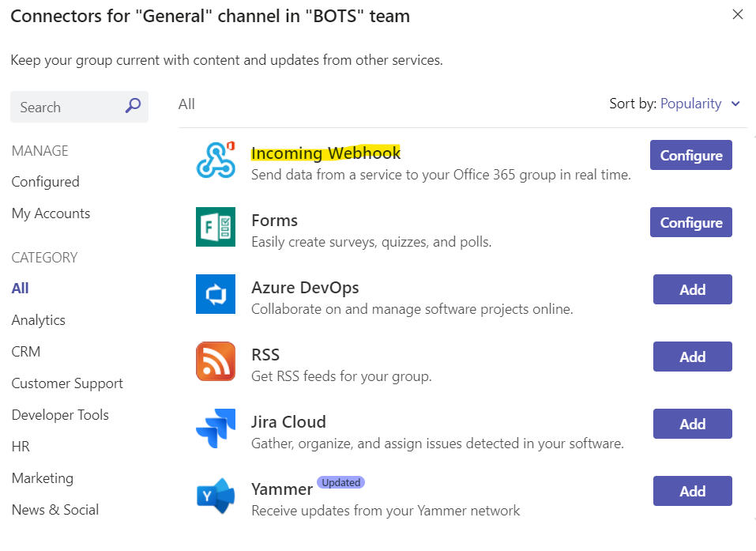Click the RSS feed connector icon
This screenshot has width=756, height=551.
click(216, 361)
